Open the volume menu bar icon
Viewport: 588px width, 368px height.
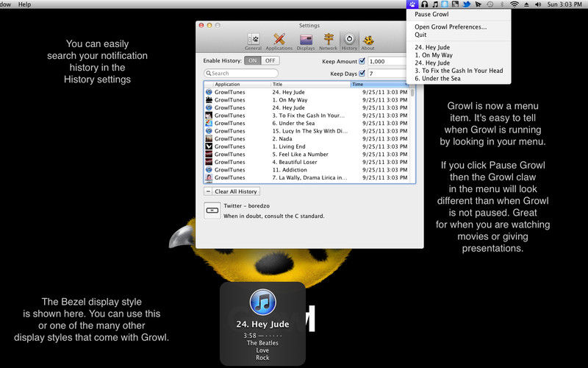(538, 4)
